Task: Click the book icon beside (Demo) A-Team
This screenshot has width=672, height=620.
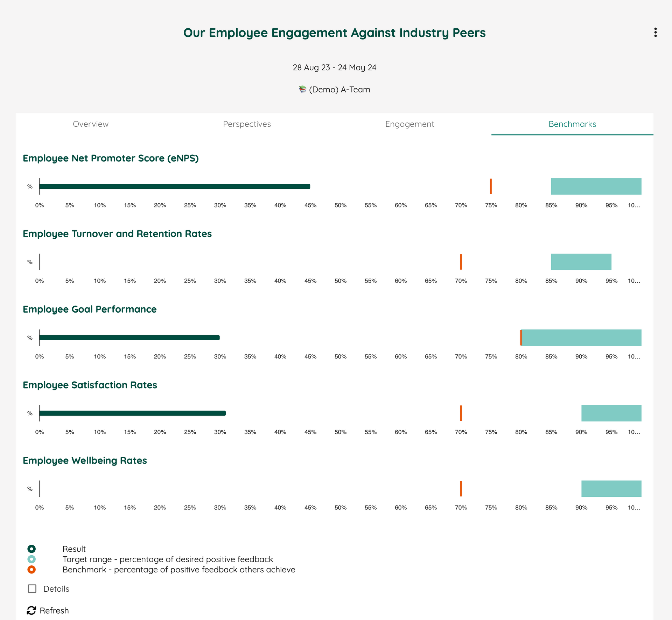Action: click(303, 89)
